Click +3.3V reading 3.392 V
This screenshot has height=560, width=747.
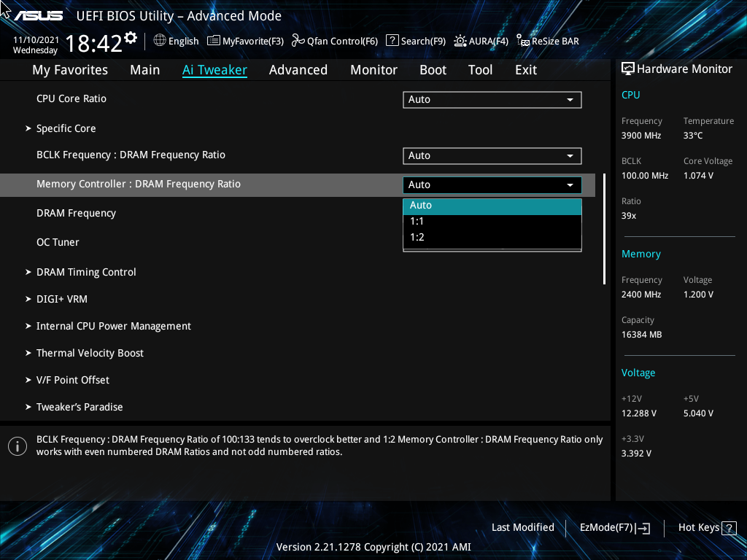coord(636,454)
